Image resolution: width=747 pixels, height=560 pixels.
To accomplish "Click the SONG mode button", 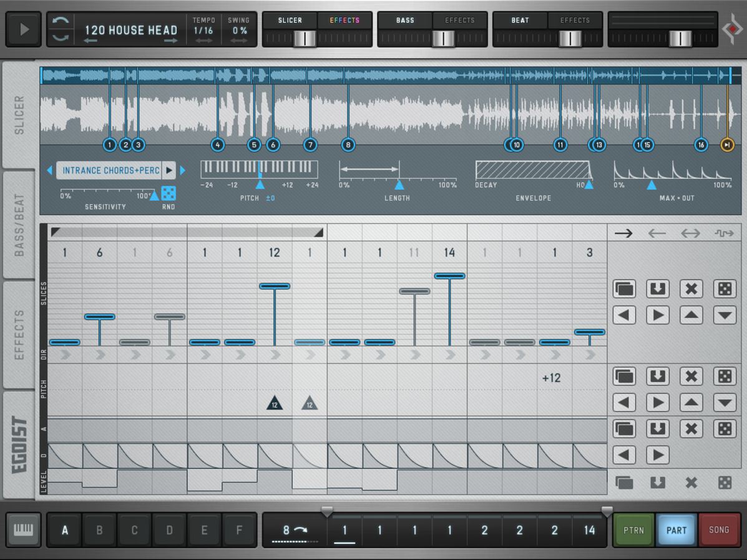I will pos(718,530).
